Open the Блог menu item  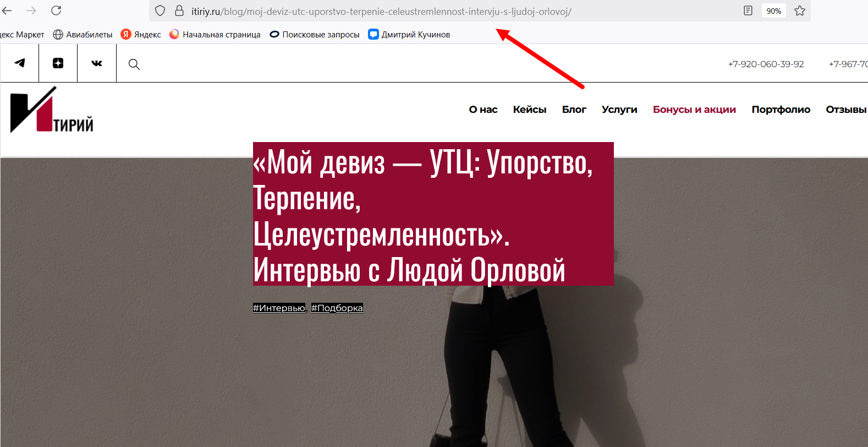point(574,110)
